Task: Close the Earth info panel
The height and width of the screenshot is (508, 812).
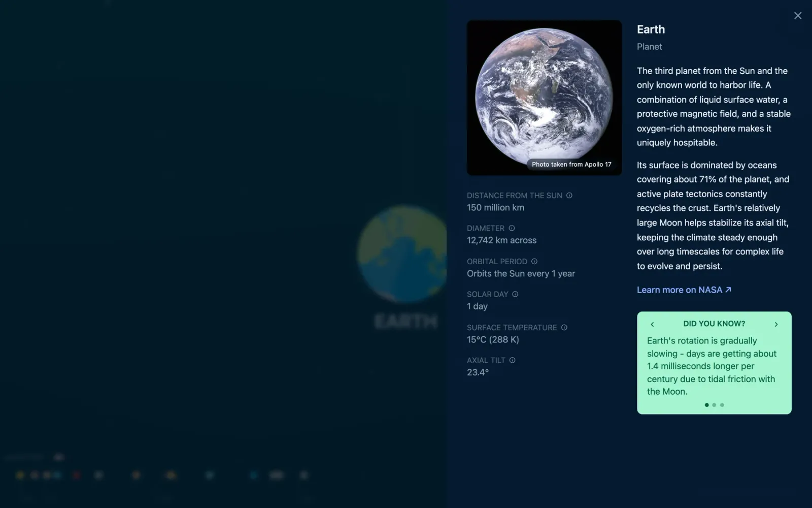Action: [798, 16]
